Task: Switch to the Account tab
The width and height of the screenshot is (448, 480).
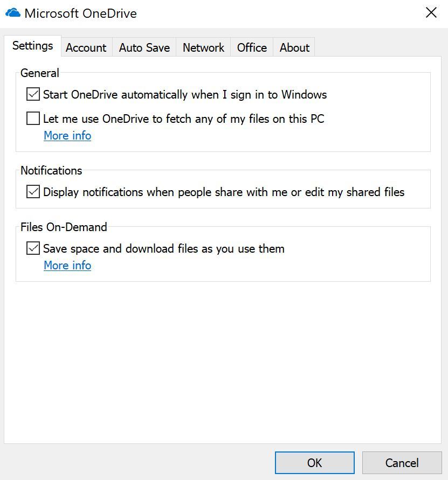Action: coord(86,47)
